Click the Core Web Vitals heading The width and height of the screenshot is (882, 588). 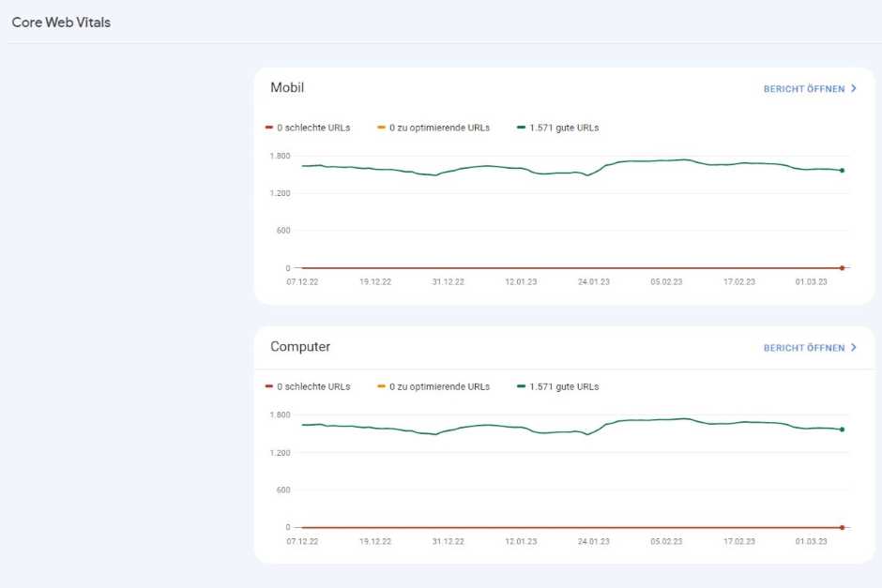click(x=61, y=23)
